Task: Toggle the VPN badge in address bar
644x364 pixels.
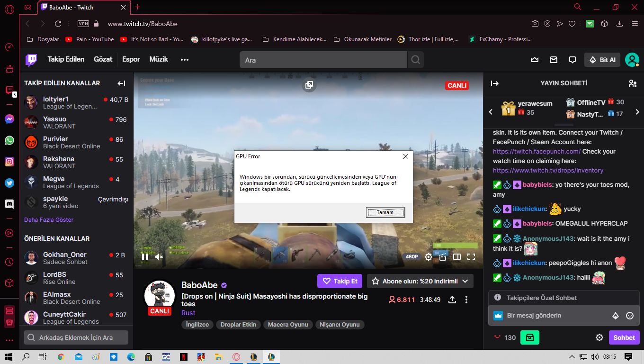Action: pyautogui.click(x=83, y=24)
